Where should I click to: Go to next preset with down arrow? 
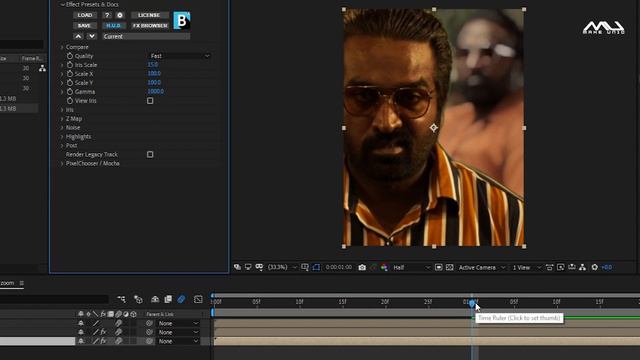click(92, 36)
